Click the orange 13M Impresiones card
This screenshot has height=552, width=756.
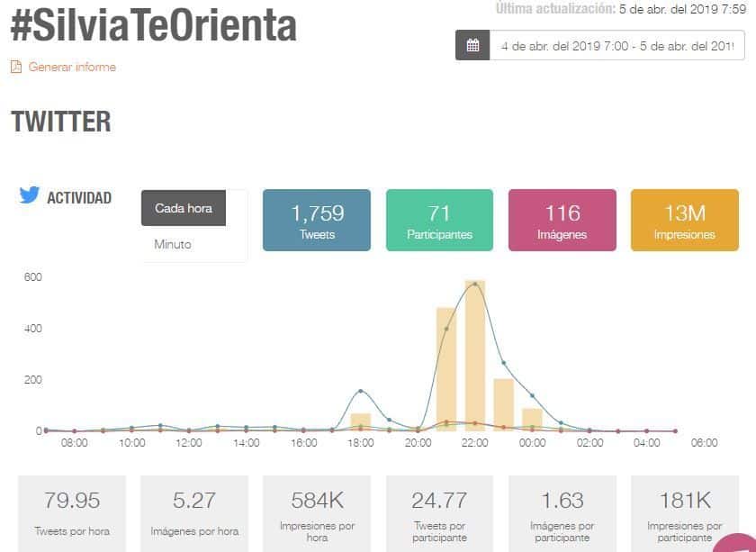click(685, 220)
